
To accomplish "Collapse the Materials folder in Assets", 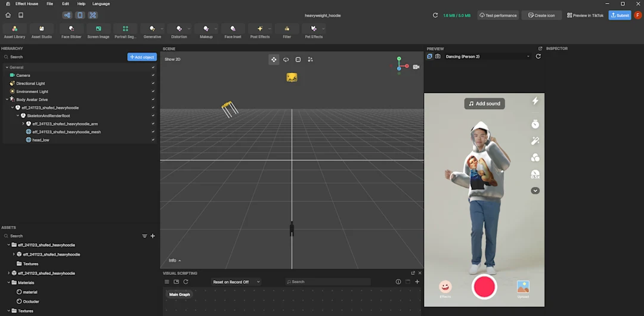I will pos(8,283).
